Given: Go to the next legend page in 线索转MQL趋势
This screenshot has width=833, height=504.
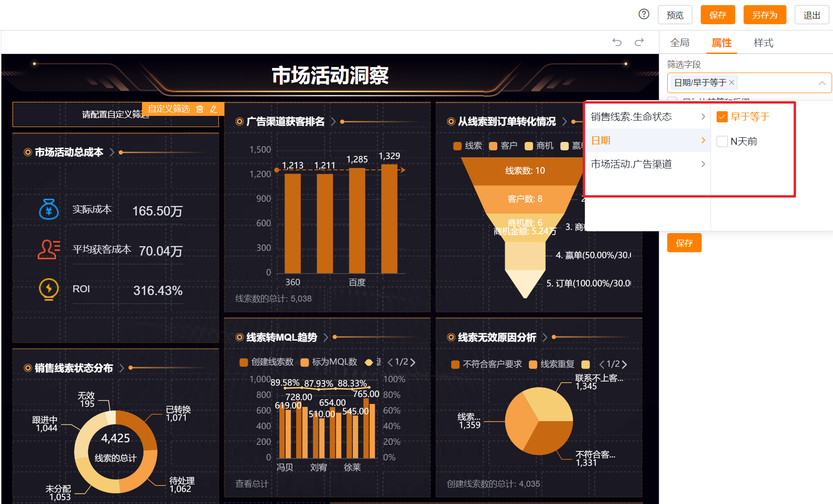Looking at the screenshot, I should click(413, 362).
